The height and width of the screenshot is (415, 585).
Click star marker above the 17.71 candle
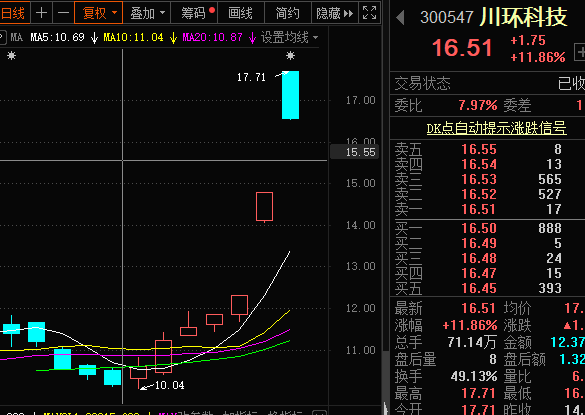290,56
